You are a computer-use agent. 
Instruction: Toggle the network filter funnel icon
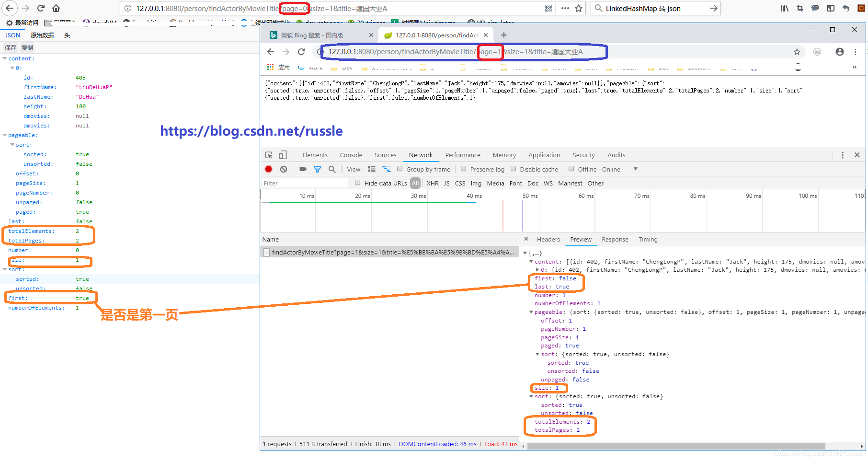317,169
